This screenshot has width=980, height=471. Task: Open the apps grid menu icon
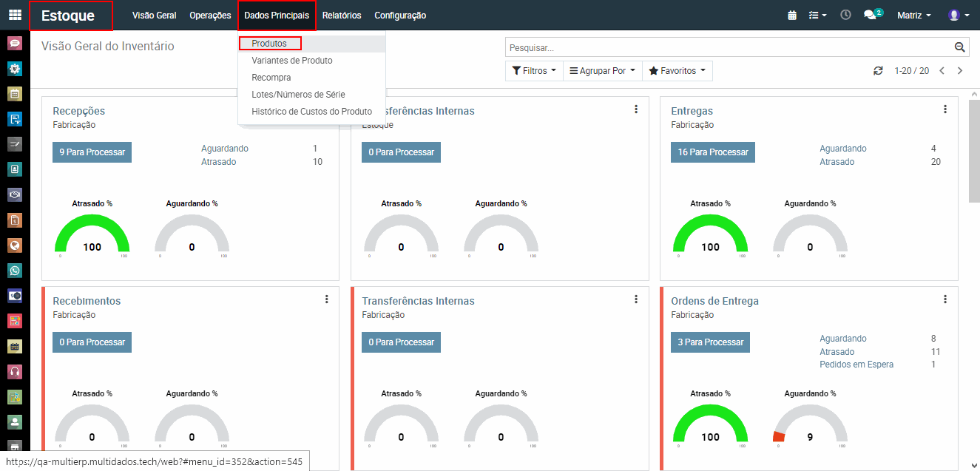coord(15,15)
